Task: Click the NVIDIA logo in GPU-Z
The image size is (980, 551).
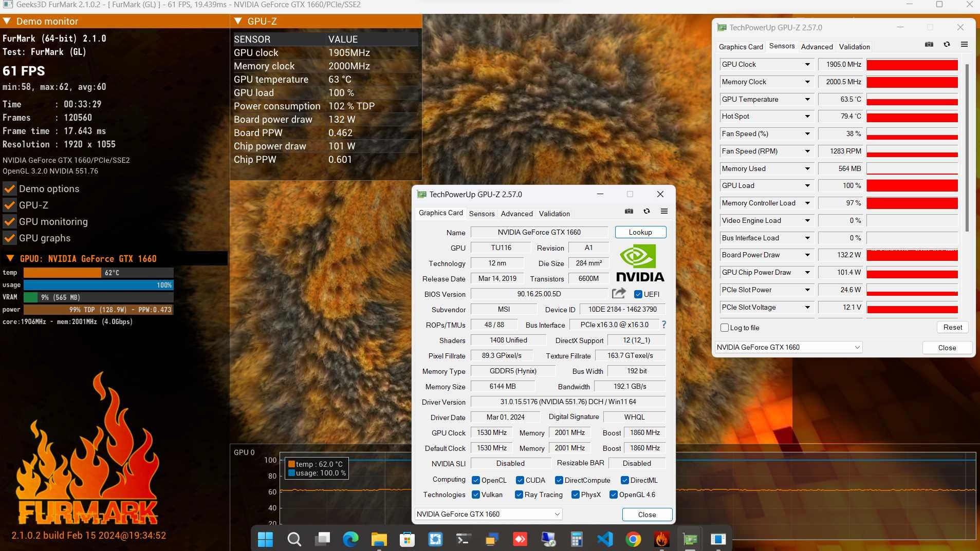Action: click(x=640, y=263)
